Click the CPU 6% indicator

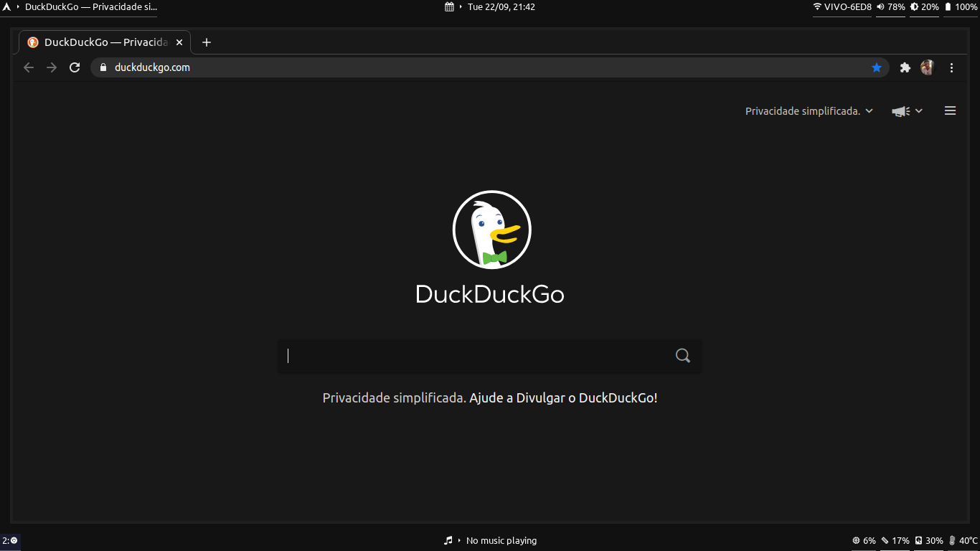pyautogui.click(x=864, y=541)
